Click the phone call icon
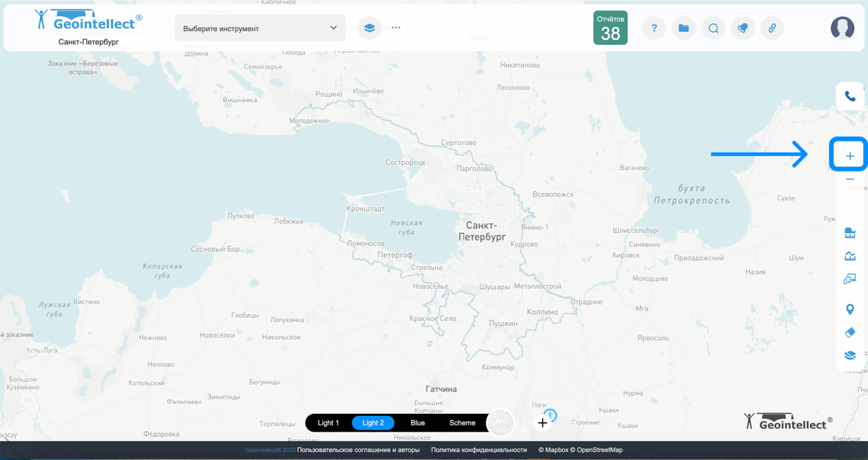This screenshot has width=868, height=460. [x=850, y=96]
